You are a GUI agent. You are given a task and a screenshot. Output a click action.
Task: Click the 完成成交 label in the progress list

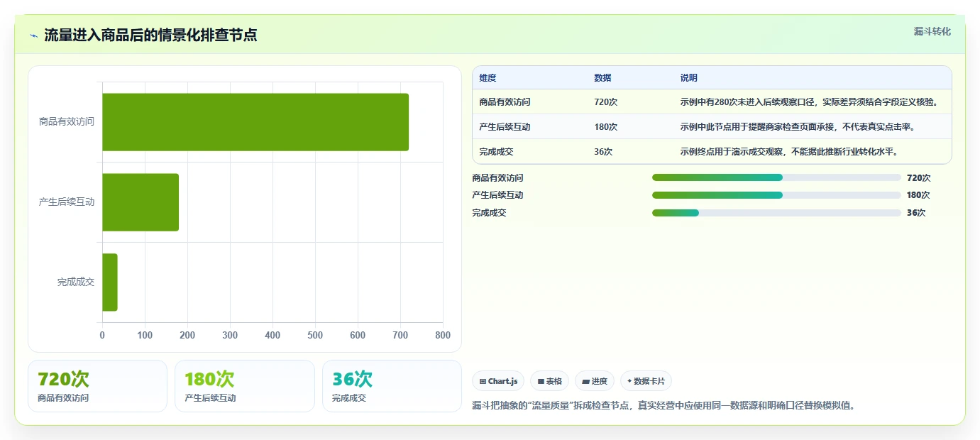489,213
